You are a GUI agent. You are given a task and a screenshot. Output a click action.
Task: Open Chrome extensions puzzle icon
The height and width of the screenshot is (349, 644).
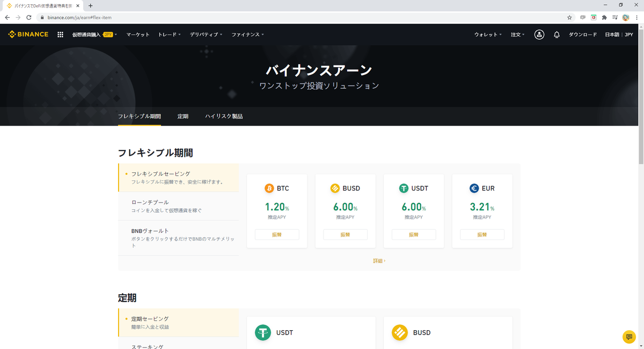coord(604,17)
